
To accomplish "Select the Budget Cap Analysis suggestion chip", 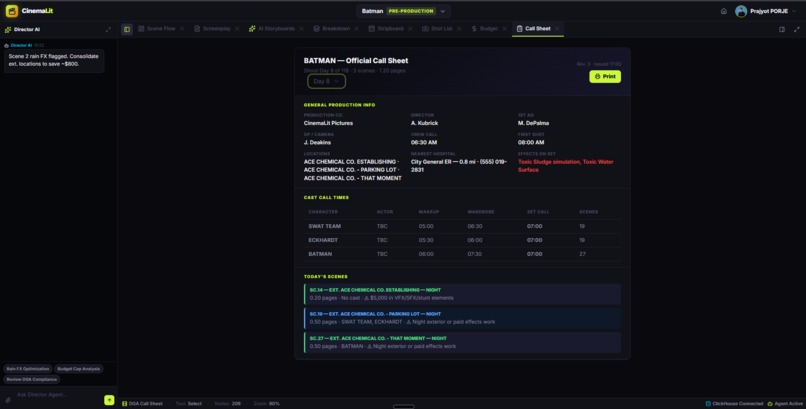I will point(79,369).
